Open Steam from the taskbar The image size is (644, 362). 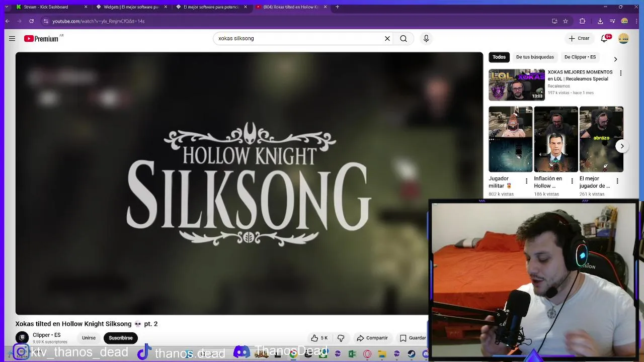point(412,354)
